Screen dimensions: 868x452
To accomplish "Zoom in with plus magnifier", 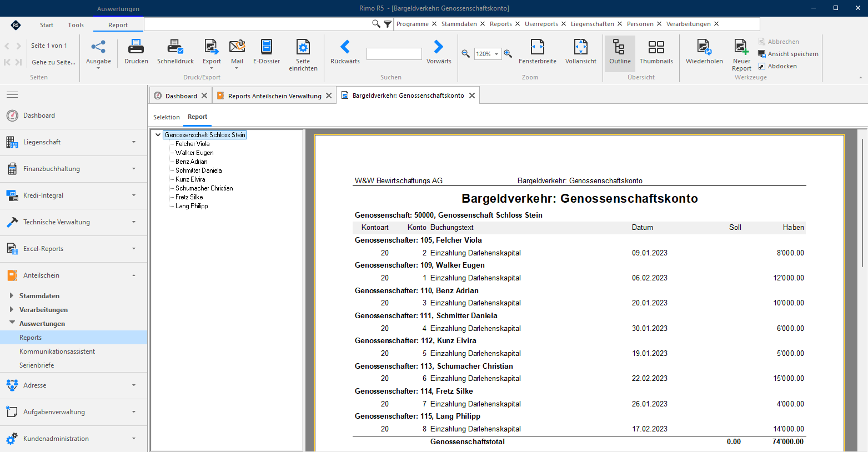I will (x=508, y=54).
